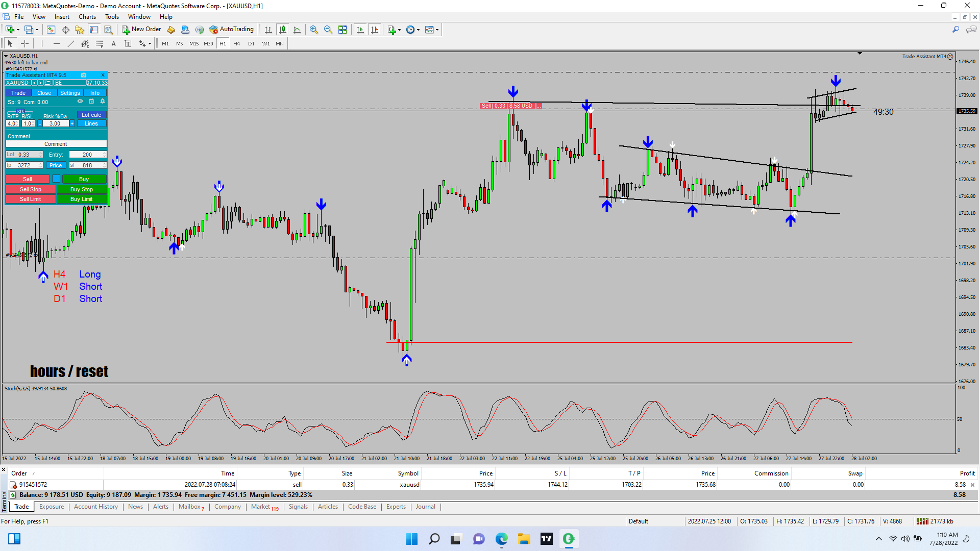The image size is (980, 551).
Task: Switch to the Account History tab
Action: [95, 507]
